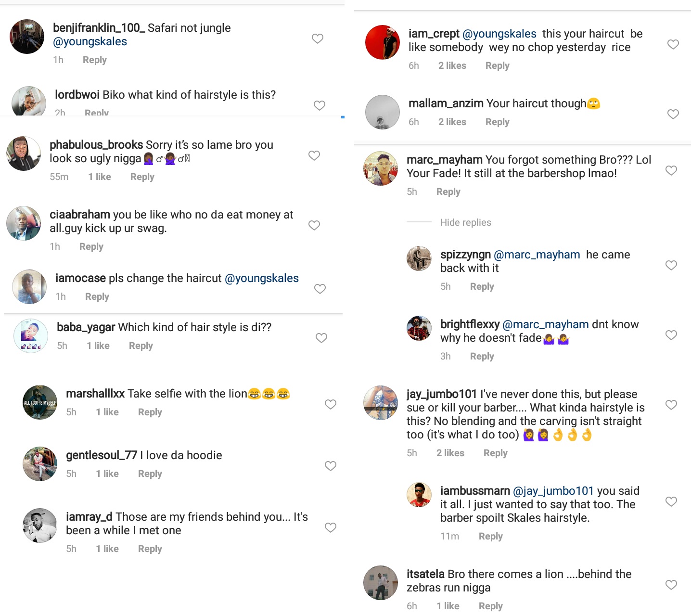Toggle like on iambussmarn's reply
Image resolution: width=691 pixels, height=616 pixels.
(x=671, y=501)
